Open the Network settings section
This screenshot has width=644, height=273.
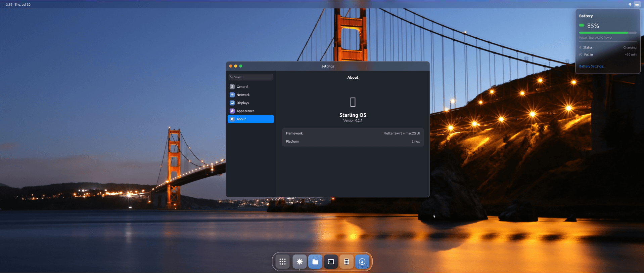pyautogui.click(x=251, y=95)
